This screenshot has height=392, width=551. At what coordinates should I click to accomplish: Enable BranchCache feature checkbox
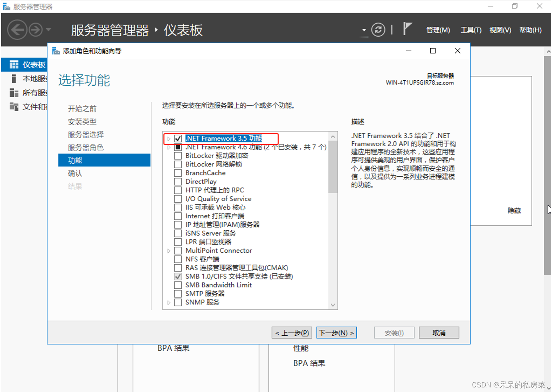coord(178,173)
